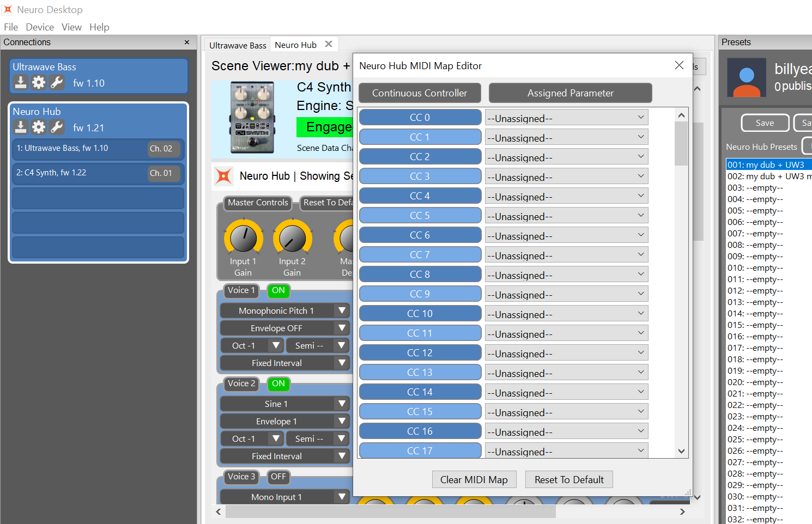Select the CC 5 controller button
Image resolution: width=812 pixels, height=524 pixels.
tap(420, 216)
